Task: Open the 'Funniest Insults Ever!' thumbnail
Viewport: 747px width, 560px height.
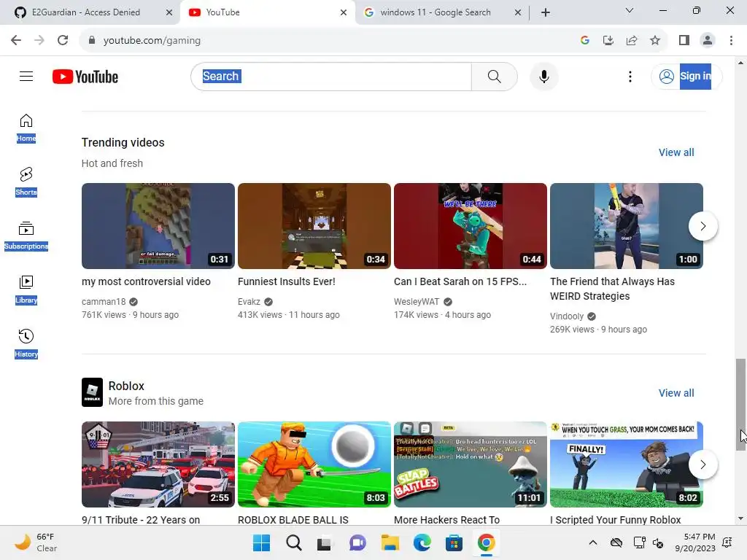Action: (x=314, y=226)
